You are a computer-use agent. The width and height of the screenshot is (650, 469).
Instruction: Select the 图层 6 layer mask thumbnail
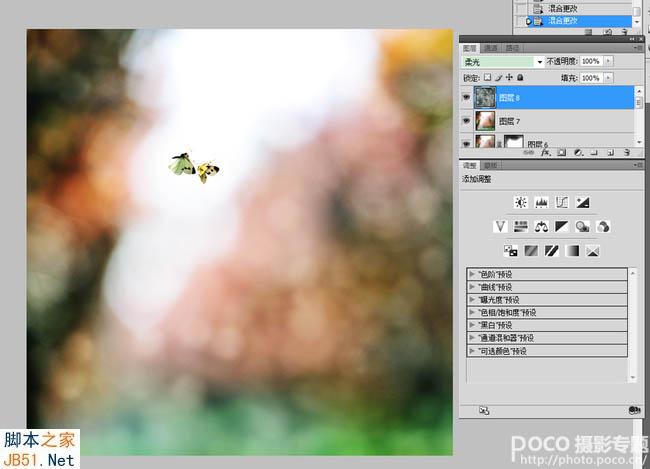[514, 141]
